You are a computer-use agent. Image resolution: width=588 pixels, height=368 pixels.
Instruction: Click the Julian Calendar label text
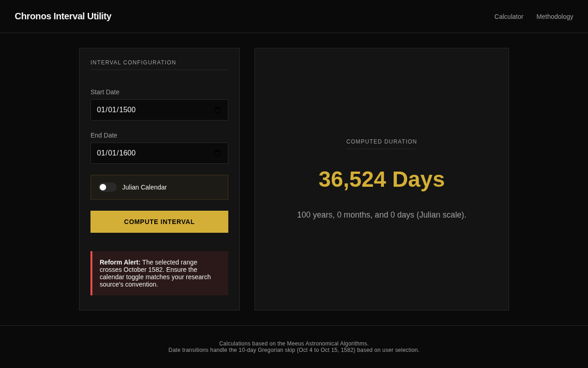point(145,187)
